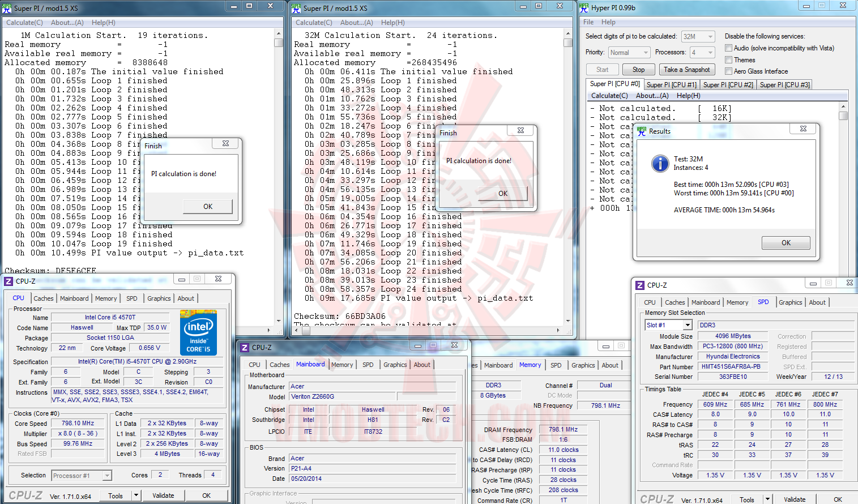Click the Core Speed value 798.10 MHz
The height and width of the screenshot is (504, 858).
(78, 424)
